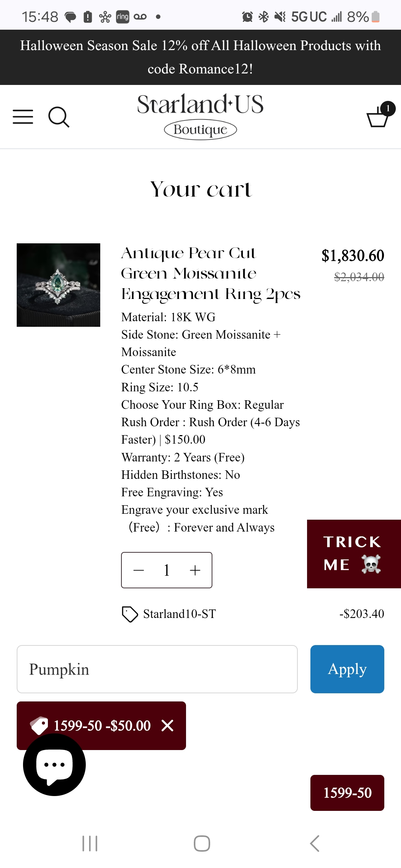Image resolution: width=401 pixels, height=868 pixels.
Task: Tap the Trick Me skull banner
Action: point(353,554)
